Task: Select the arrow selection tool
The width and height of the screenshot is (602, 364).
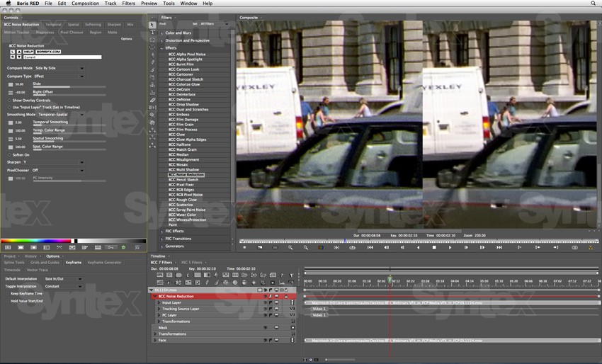Action: (153, 25)
